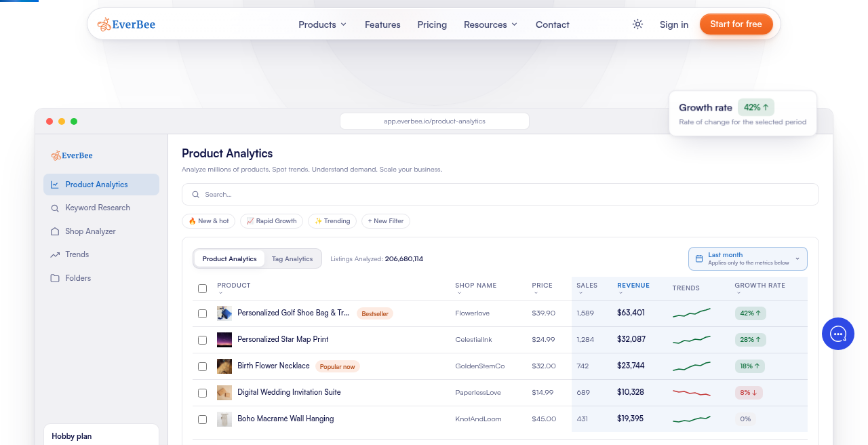This screenshot has width=868, height=445.
Task: Open the Contact page
Action: point(553,24)
